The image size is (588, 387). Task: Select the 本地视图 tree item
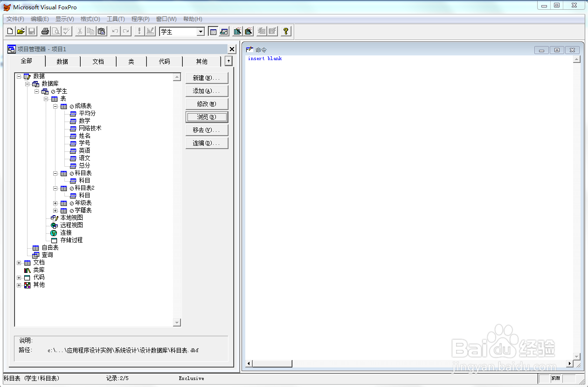(71, 217)
